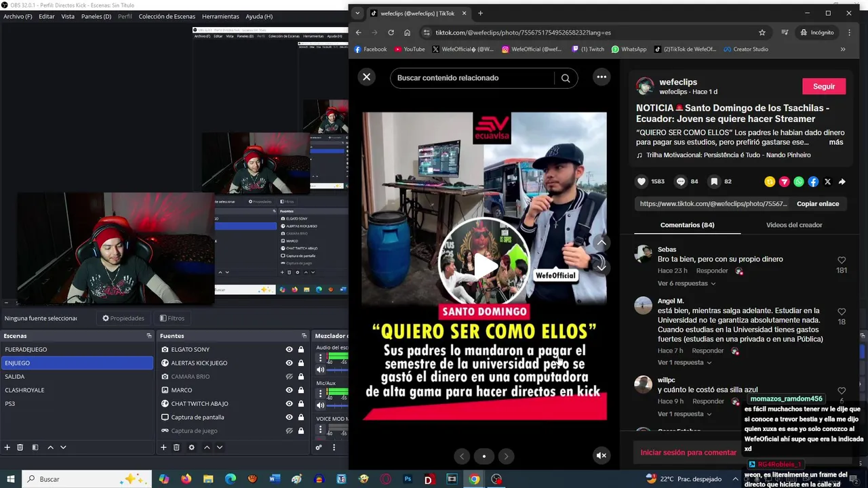Pop out the Escenas dock panel
This screenshot has height=488, width=868.
point(149,336)
